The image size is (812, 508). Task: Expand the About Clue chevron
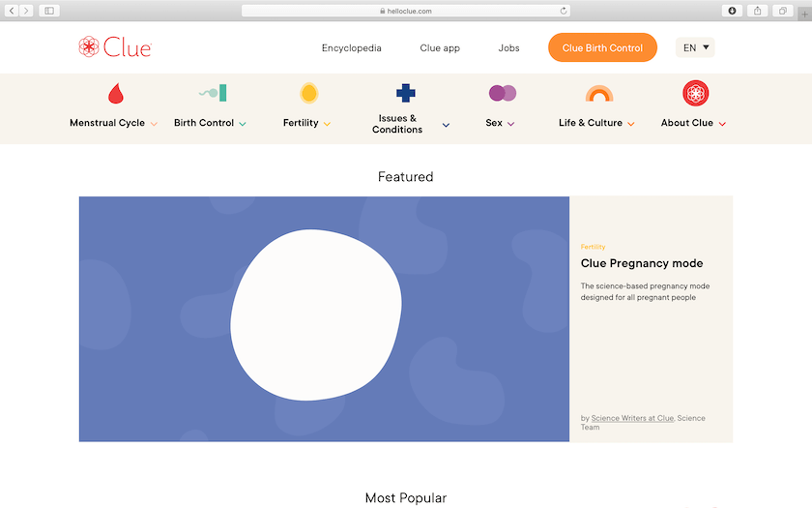pyautogui.click(x=722, y=124)
